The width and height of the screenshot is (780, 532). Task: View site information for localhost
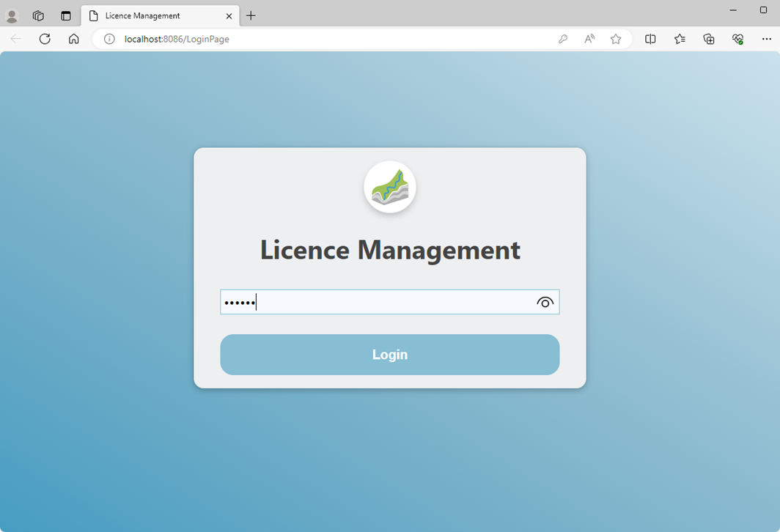click(109, 39)
